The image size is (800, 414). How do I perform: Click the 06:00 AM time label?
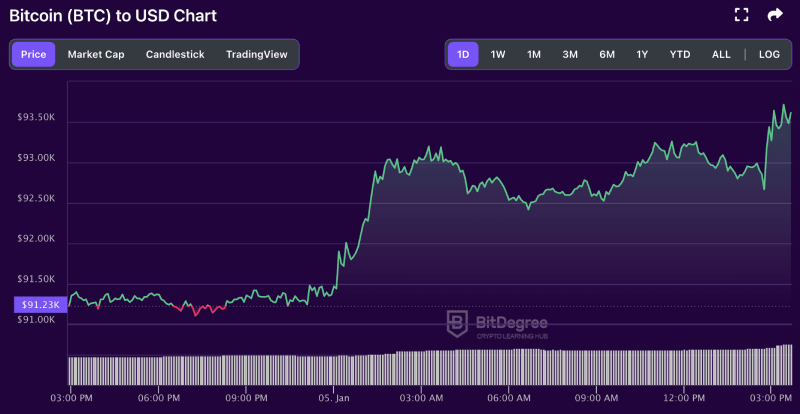(509, 397)
